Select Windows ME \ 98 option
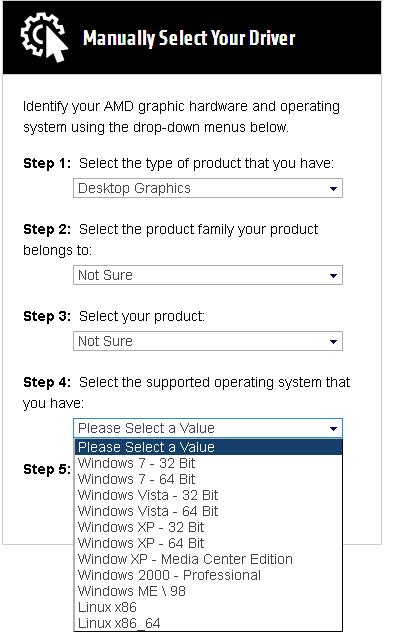394x643 pixels. pos(208,591)
